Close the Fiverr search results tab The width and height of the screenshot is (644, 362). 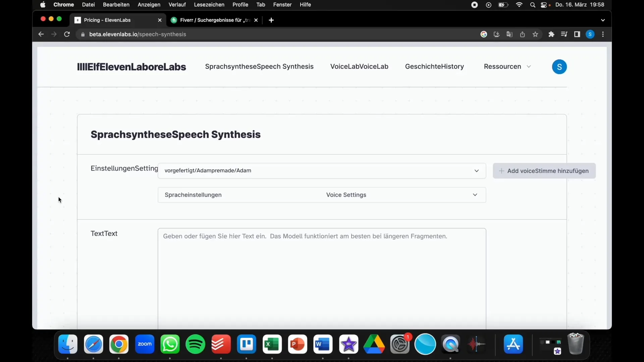click(256, 20)
